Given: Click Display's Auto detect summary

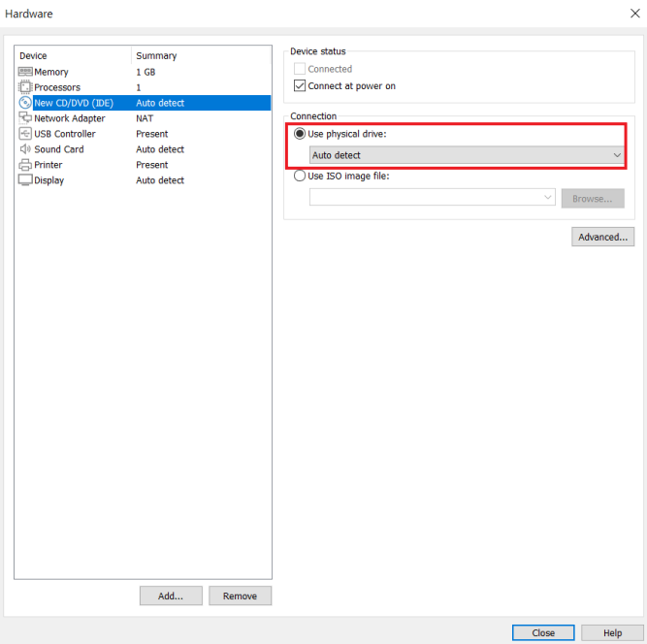Looking at the screenshot, I should tap(160, 180).
